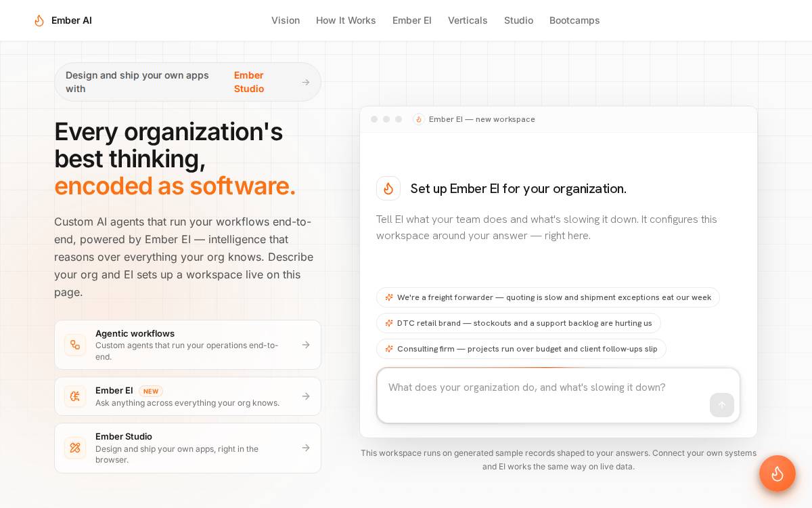Screen dimensions: 812x508
Task: Click the Ember EI card icon
Action: (x=75, y=396)
